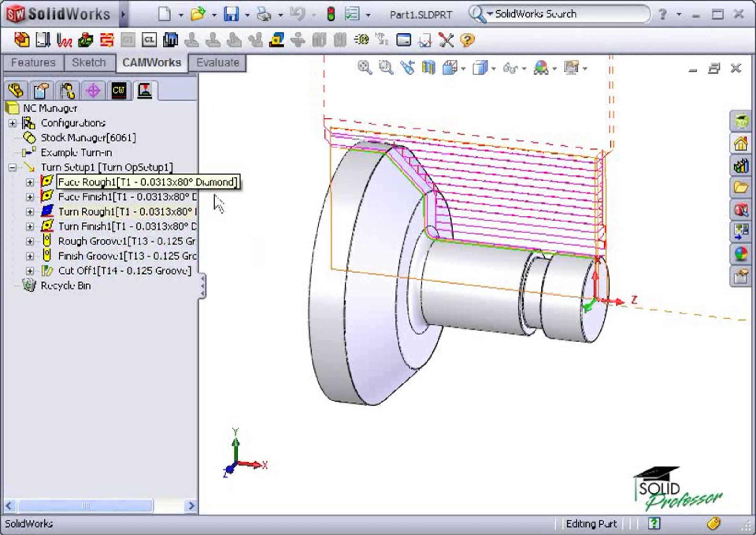Switch to the Features tab

(33, 63)
